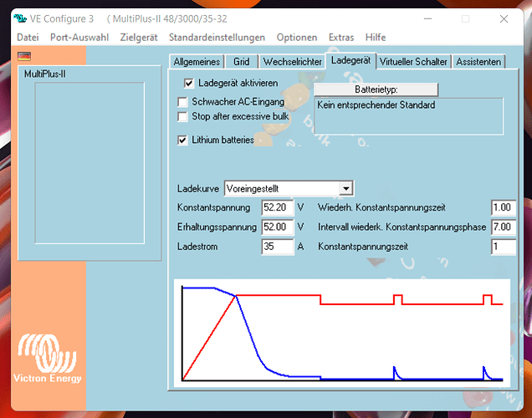Minimize the VE Configure window
Screen dimensions: 532x418
coord(427,19)
